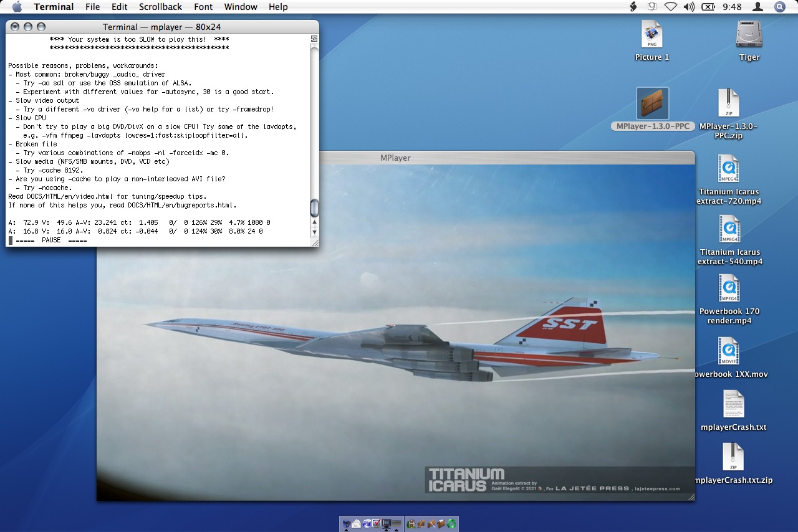Screen dimensions: 798x532
Task: Open the Applications folder in Dock
Action: (421, 524)
